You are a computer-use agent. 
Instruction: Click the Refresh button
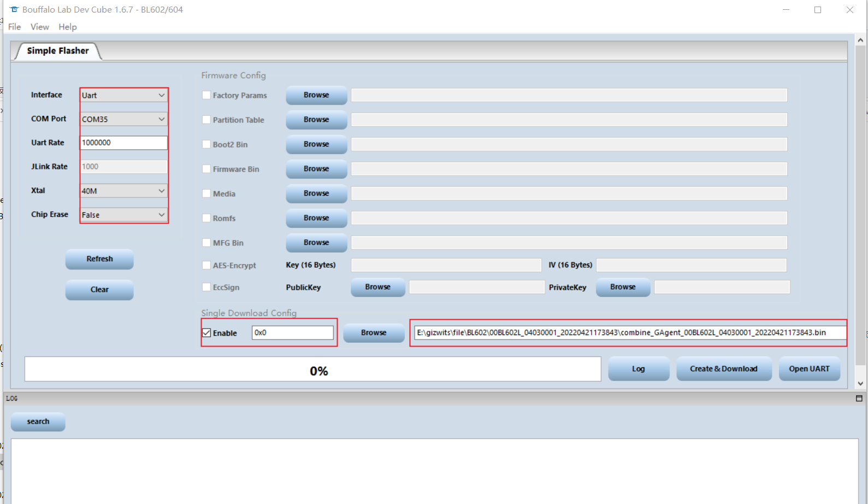point(99,259)
